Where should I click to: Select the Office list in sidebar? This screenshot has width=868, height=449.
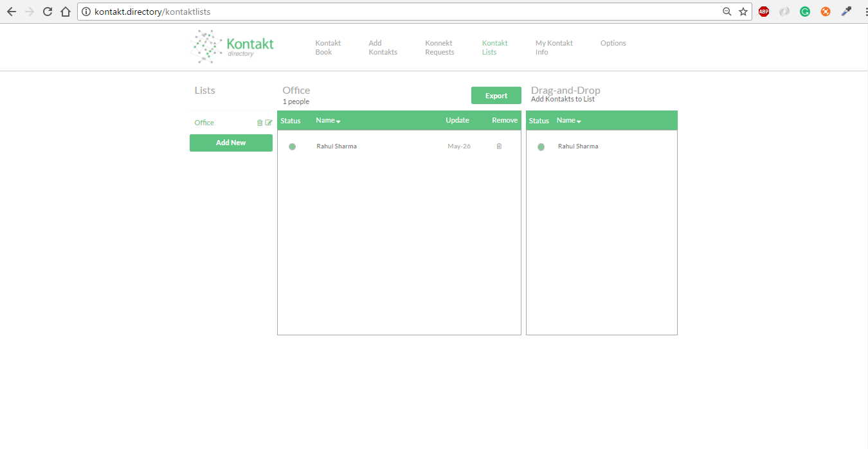click(x=204, y=123)
